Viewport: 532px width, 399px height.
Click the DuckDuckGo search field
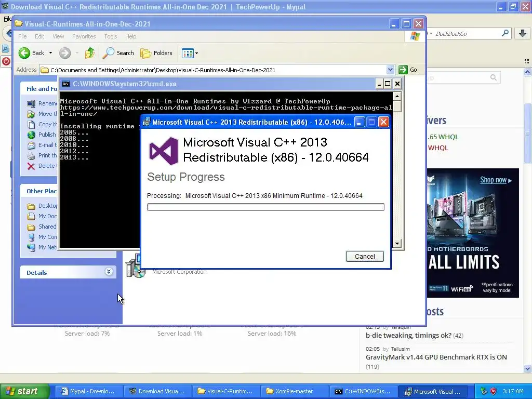coord(467,34)
